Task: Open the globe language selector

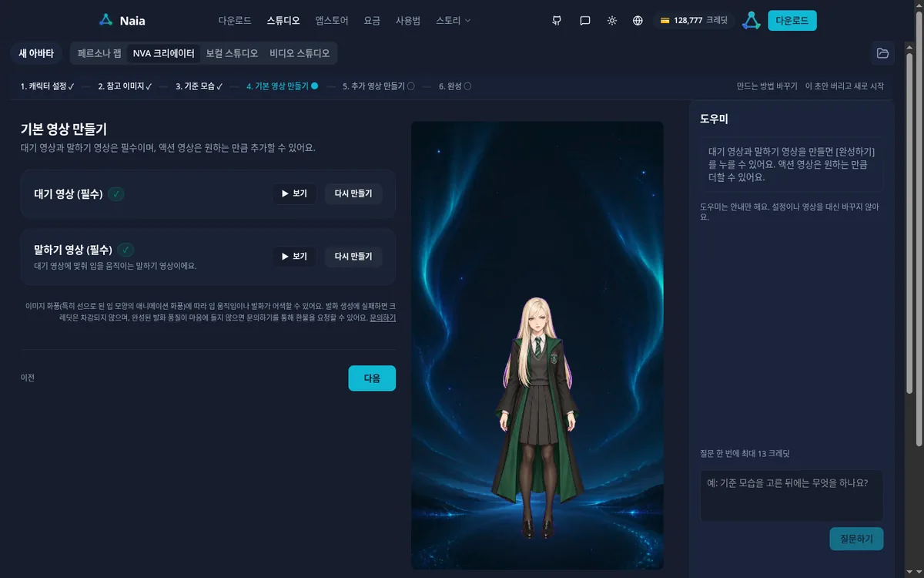Action: 638,21
